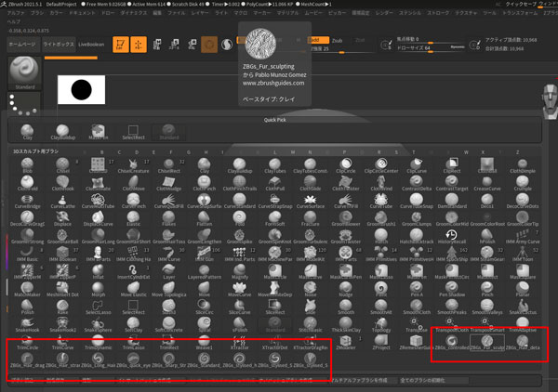The height and width of the screenshot is (392, 558).
Task: Choose the Pen Shadow brush
Action: coord(452,290)
